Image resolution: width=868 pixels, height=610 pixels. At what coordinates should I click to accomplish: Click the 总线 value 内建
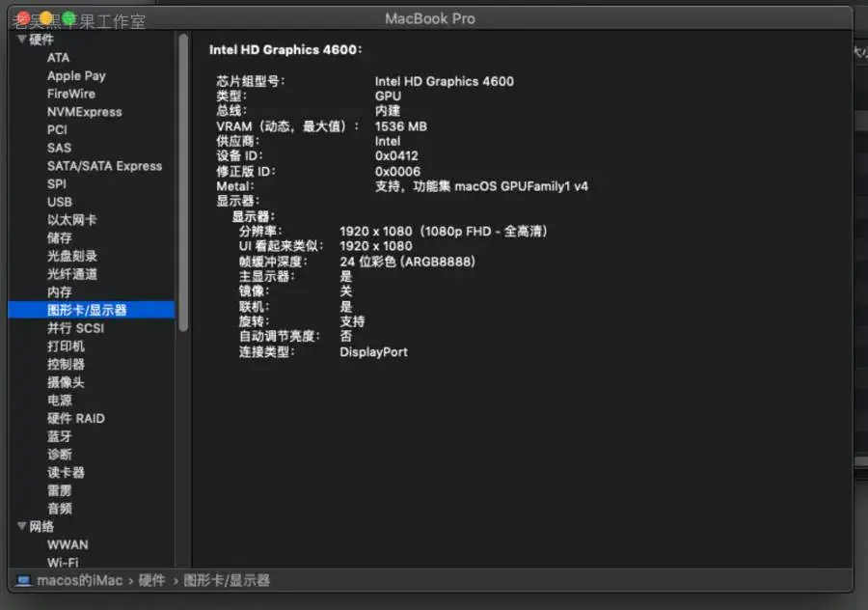pyautogui.click(x=388, y=111)
